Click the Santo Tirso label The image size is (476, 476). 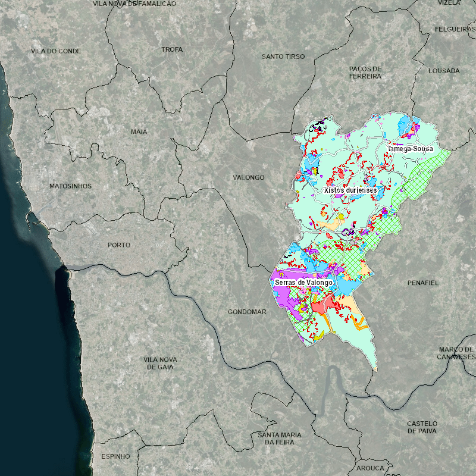(283, 57)
